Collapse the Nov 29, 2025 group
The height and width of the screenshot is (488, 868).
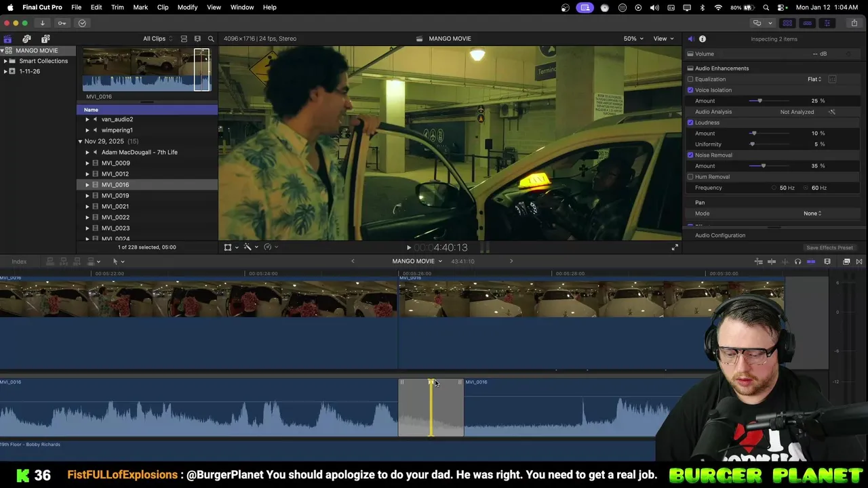point(80,142)
